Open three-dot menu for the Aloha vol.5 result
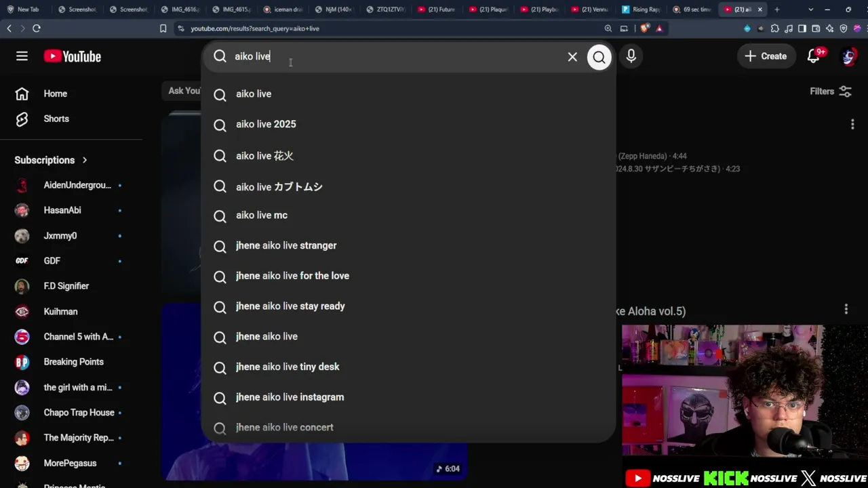Viewport: 868px width, 488px height. (846, 309)
